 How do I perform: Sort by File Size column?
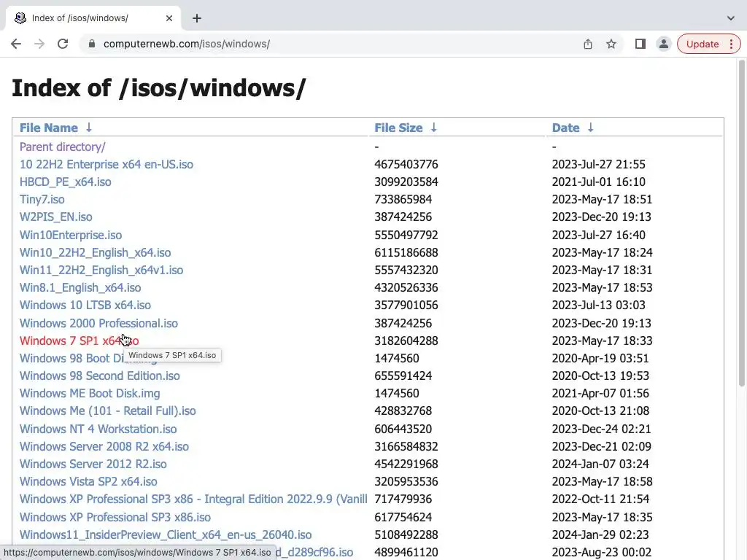click(x=398, y=128)
